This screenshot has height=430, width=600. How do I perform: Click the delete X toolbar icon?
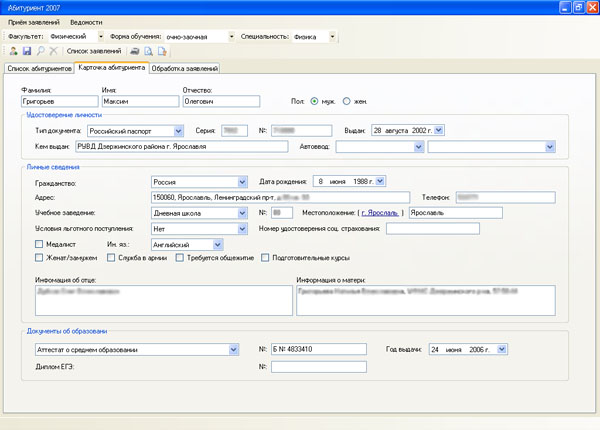(x=53, y=50)
